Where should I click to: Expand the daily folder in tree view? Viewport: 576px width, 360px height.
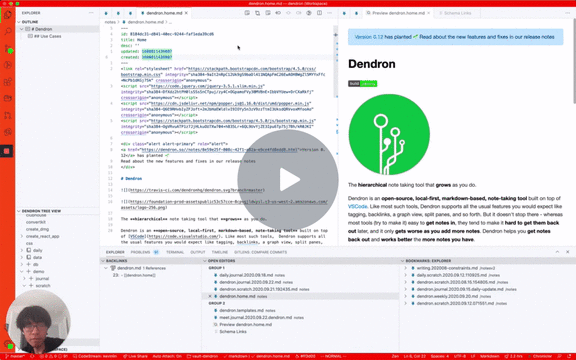tap(22, 250)
